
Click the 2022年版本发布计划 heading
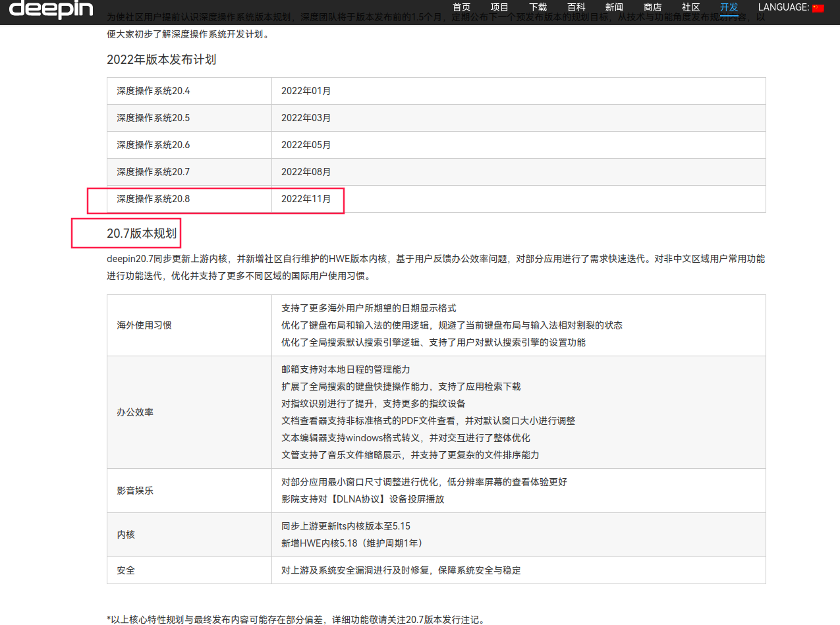coord(161,60)
